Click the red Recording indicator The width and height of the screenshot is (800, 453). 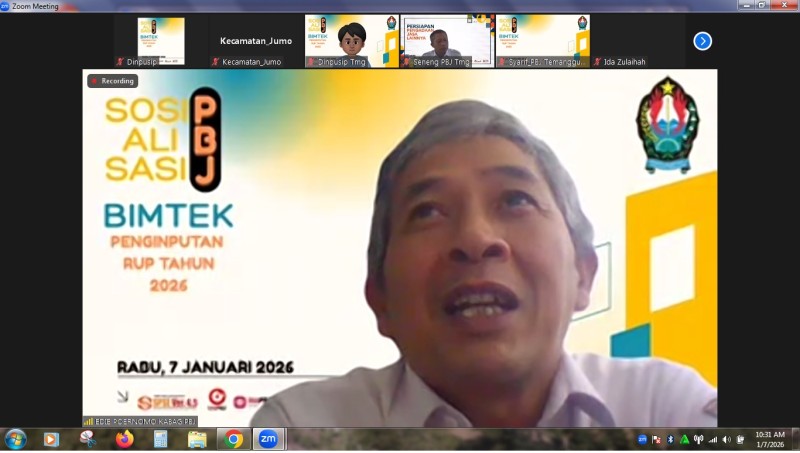112,81
